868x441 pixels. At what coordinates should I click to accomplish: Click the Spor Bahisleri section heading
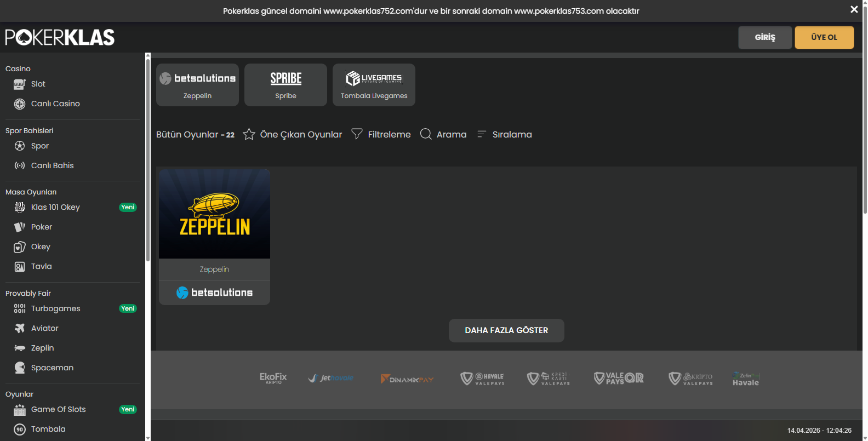[x=30, y=130]
